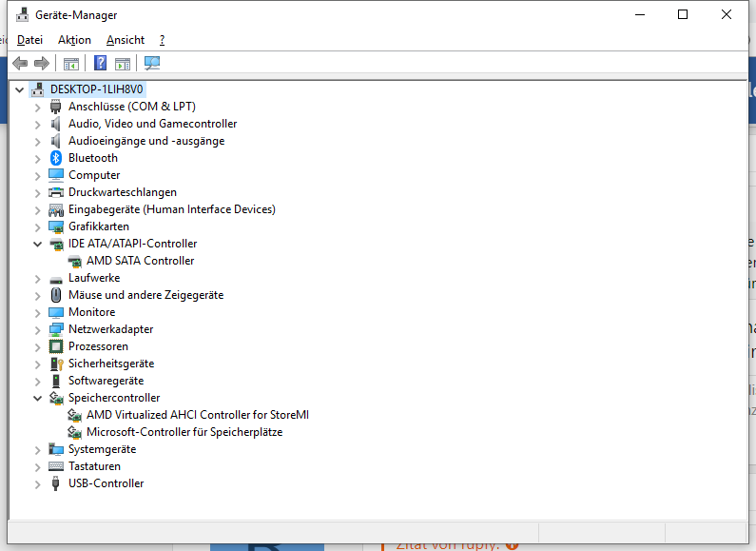Select the Computer category label
The width and height of the screenshot is (756, 551).
(94, 175)
